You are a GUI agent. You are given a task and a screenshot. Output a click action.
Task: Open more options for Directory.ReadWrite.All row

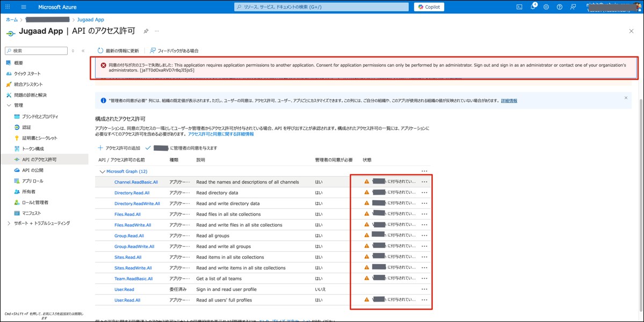tap(424, 203)
